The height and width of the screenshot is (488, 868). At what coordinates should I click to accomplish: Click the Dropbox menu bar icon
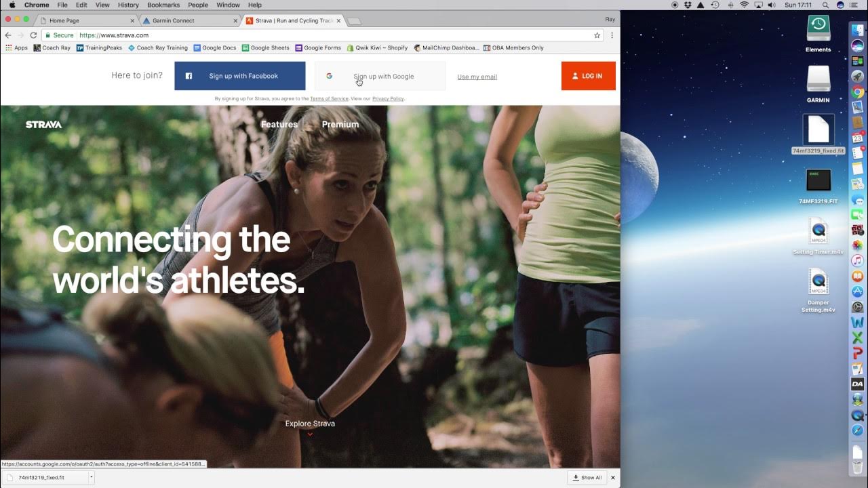coord(688,5)
